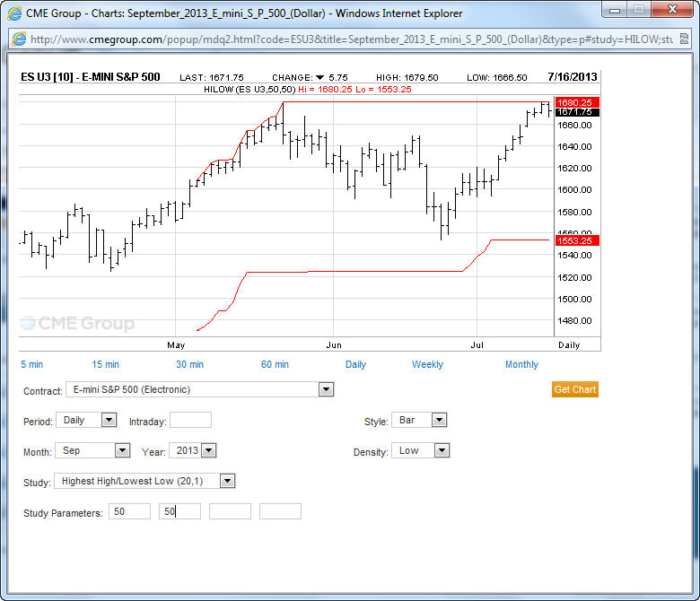Choose the Daily interval link
700x601 pixels.
point(355,364)
